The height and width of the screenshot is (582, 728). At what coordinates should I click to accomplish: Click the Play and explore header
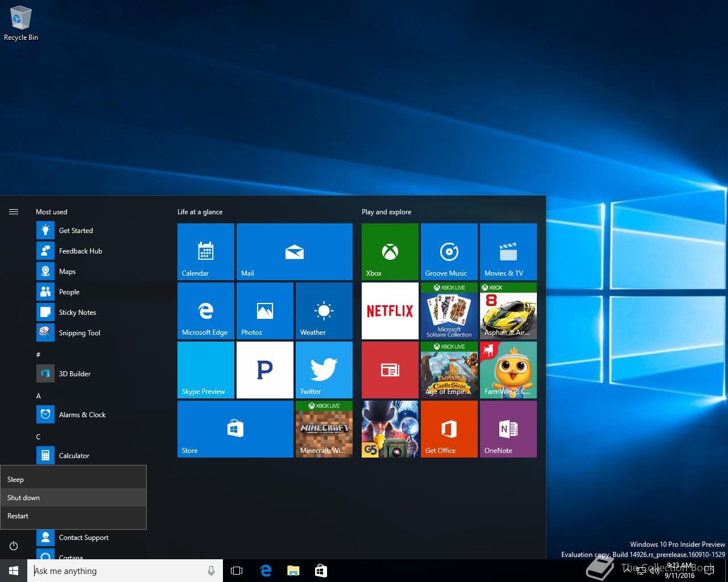click(x=387, y=212)
